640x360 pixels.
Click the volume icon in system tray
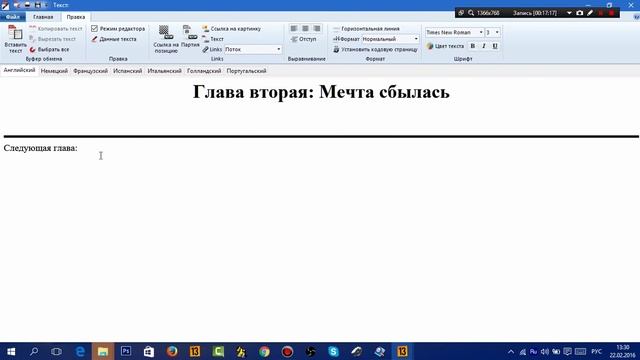(544, 351)
